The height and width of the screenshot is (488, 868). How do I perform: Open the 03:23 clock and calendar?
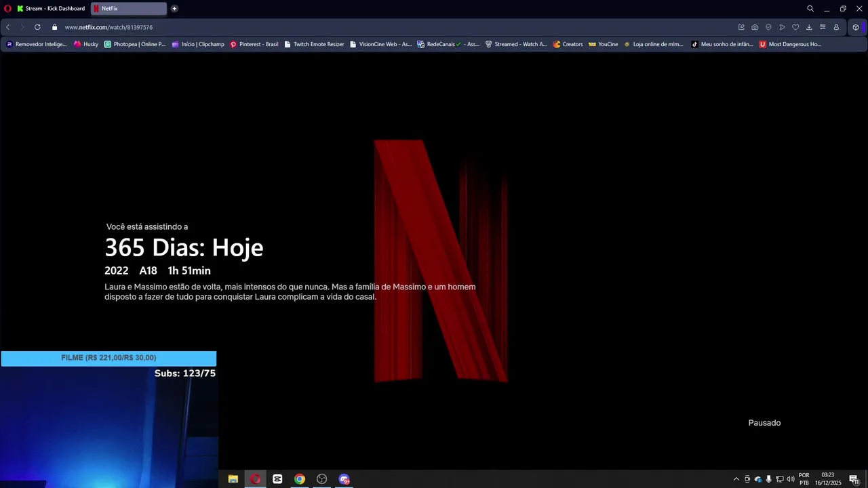click(x=828, y=479)
